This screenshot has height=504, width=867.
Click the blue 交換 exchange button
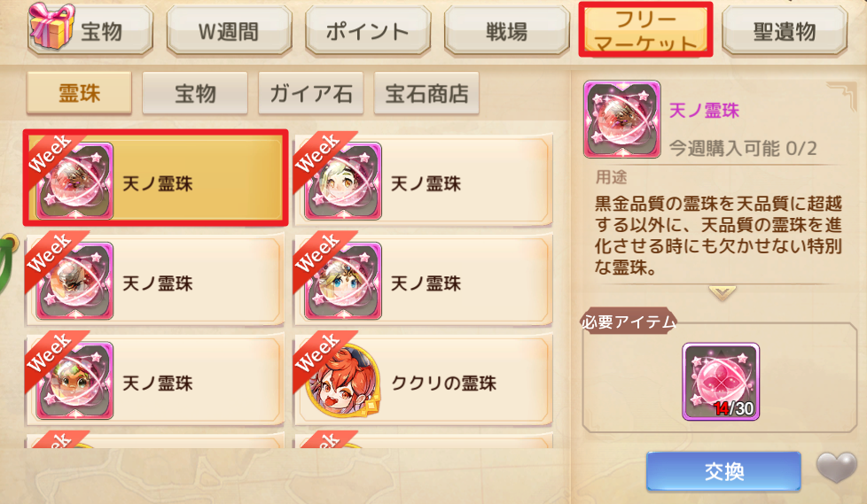pyautogui.click(x=723, y=471)
